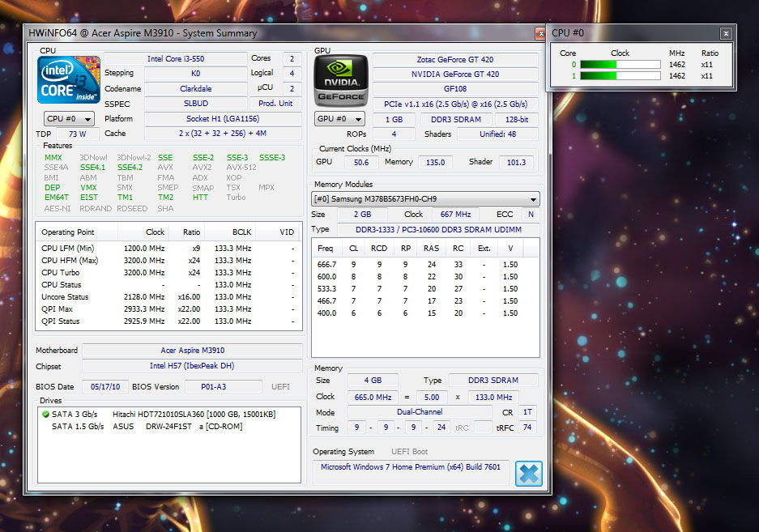Screen dimensions: 759x532
Task: Click the Dual-Channel mode value
Action: coord(420,412)
